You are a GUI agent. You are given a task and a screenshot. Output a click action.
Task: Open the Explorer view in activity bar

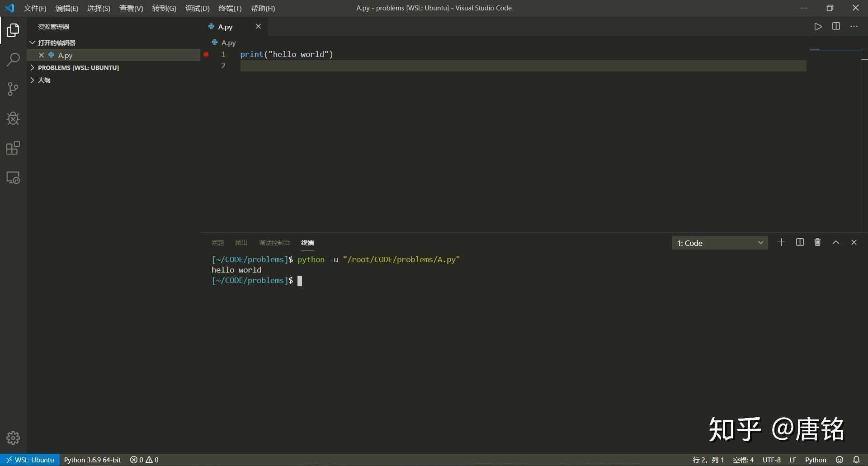coord(13,30)
